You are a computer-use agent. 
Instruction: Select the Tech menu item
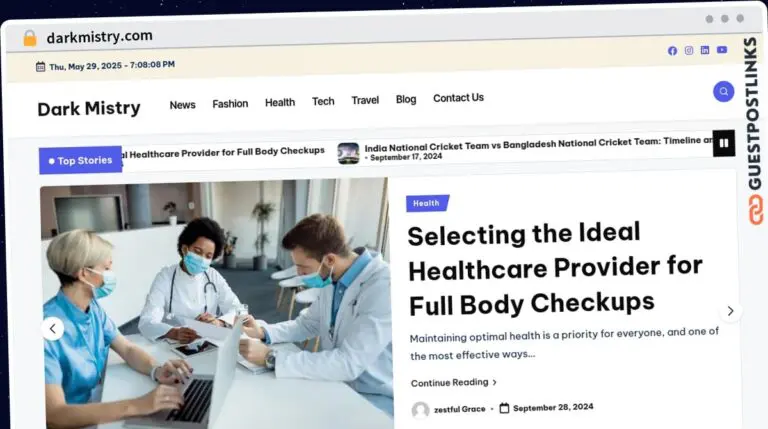click(323, 101)
